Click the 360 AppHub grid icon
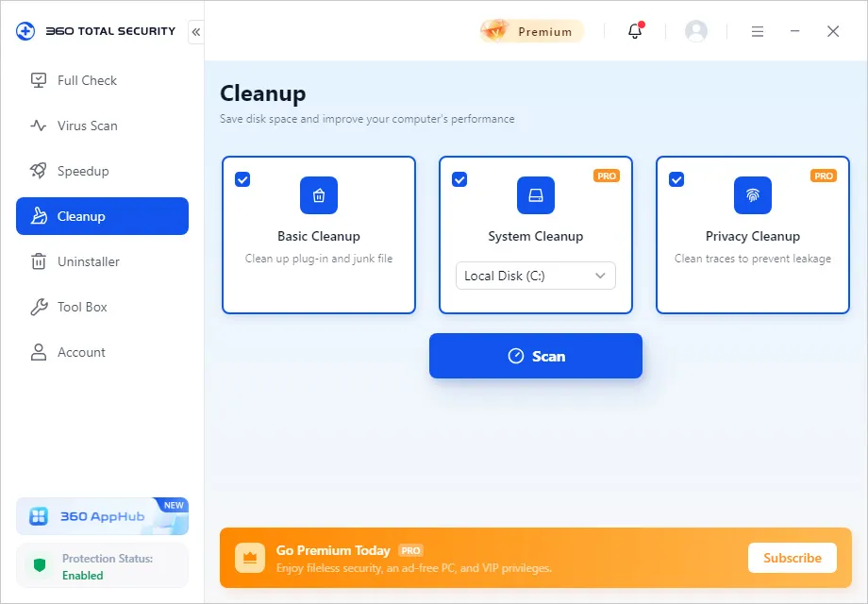Viewport: 868px width, 604px height. (x=39, y=516)
